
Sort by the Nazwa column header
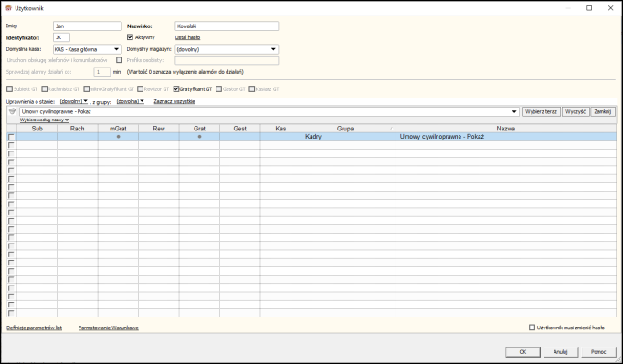pyautogui.click(x=506, y=129)
